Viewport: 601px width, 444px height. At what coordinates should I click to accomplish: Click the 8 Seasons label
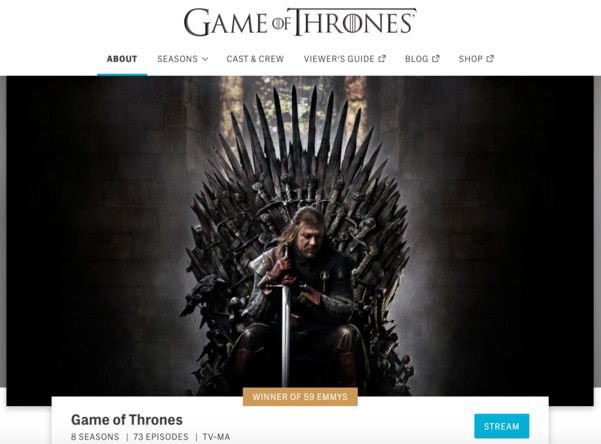[95, 437]
